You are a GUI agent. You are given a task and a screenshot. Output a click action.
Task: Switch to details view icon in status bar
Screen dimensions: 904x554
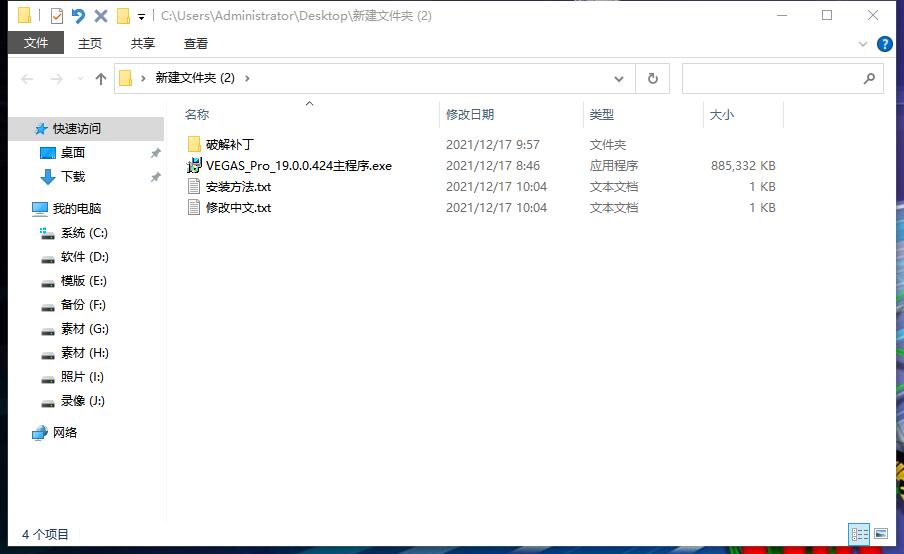[859, 534]
